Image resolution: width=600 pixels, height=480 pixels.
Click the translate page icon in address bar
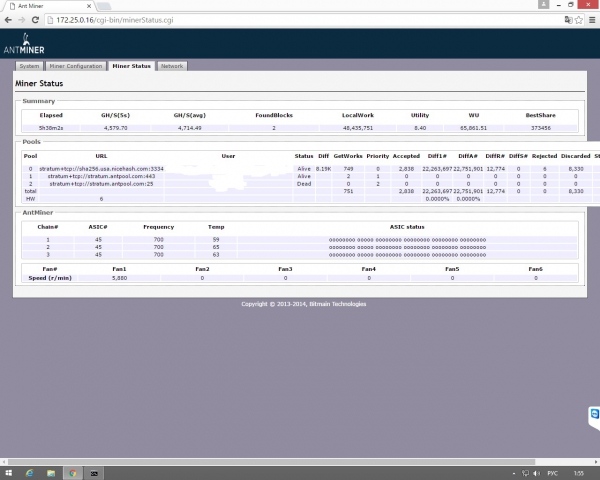coord(569,20)
